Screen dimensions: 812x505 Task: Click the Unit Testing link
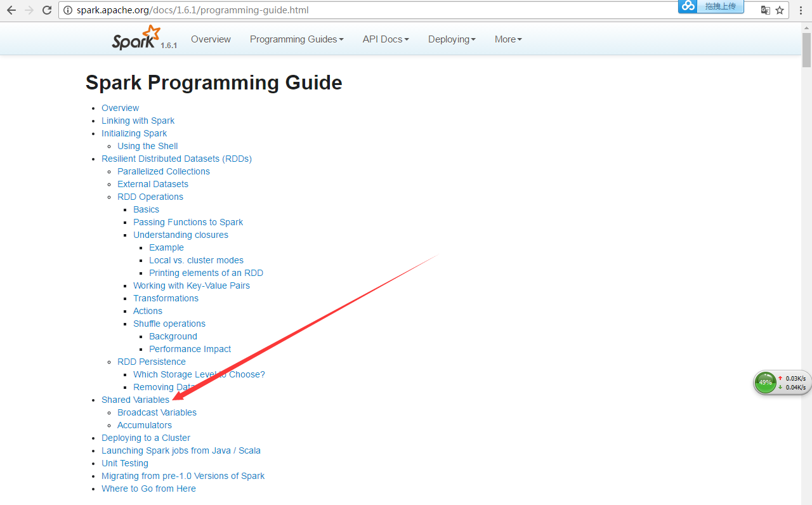[x=125, y=463]
